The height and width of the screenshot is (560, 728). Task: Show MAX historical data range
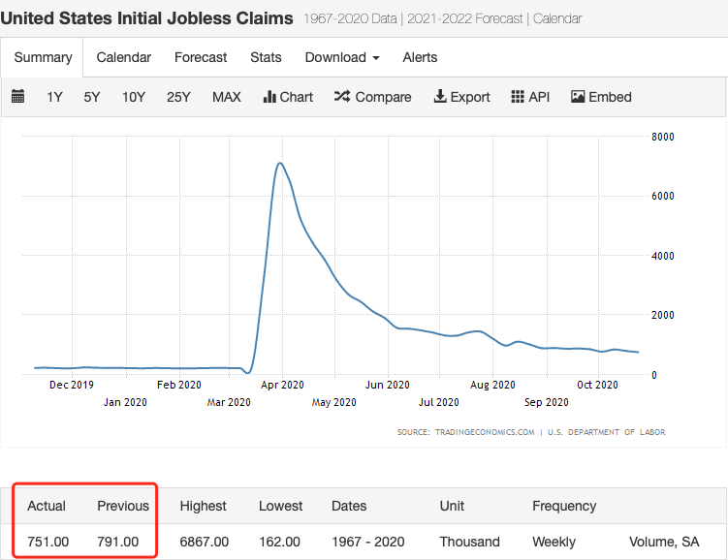[227, 97]
